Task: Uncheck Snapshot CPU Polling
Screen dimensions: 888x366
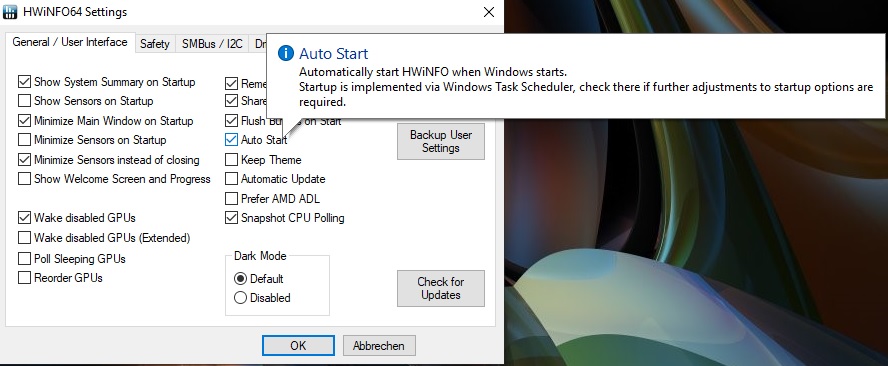Action: [x=231, y=218]
